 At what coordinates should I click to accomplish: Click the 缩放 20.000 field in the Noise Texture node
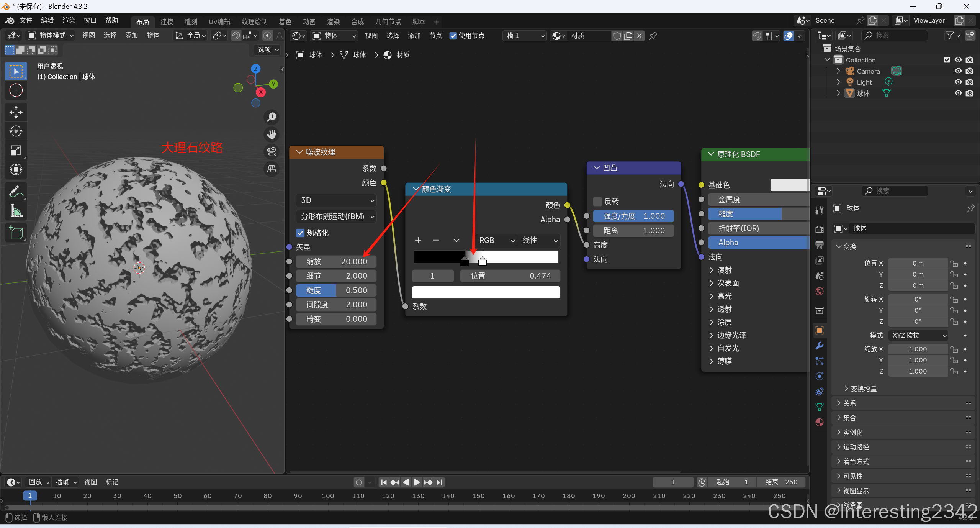point(336,262)
